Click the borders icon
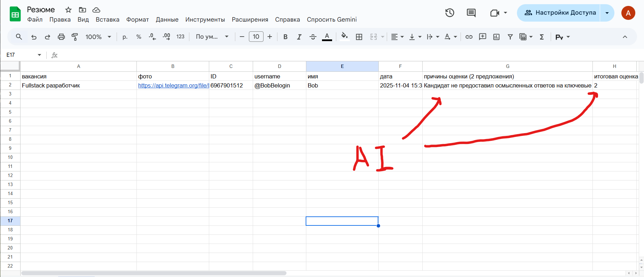644x277 pixels. (359, 37)
